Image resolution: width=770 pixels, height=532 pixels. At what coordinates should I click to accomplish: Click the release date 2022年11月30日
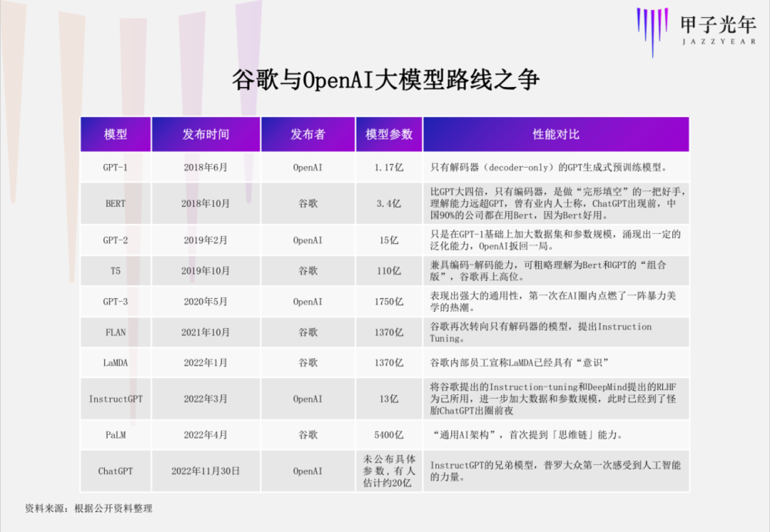pyautogui.click(x=206, y=470)
